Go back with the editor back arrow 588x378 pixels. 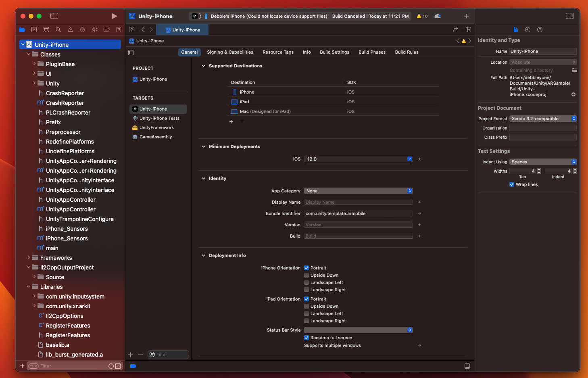coord(143,30)
